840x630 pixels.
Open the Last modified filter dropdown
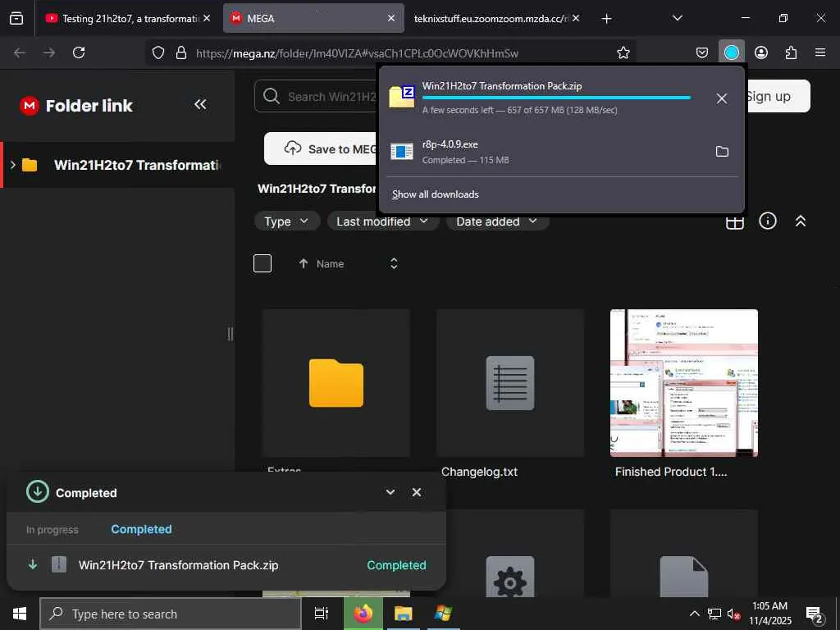tap(382, 221)
